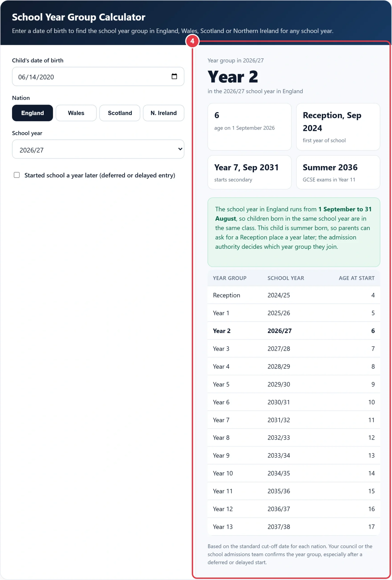Switch nation to Scotland

pyautogui.click(x=120, y=113)
